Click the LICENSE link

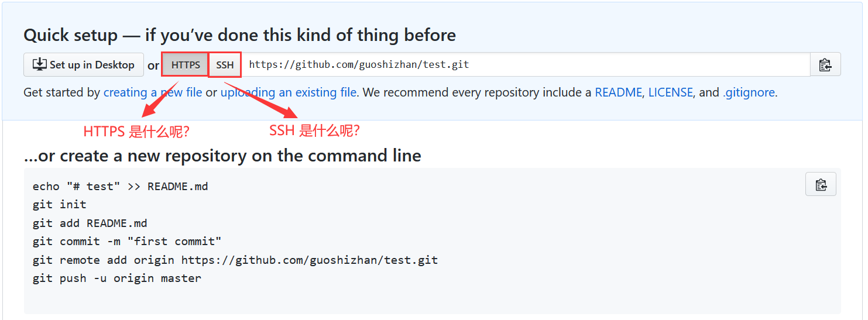point(670,92)
